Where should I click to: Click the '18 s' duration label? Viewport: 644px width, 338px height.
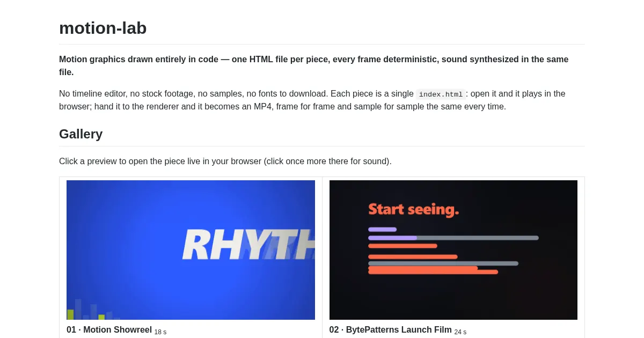click(x=160, y=332)
